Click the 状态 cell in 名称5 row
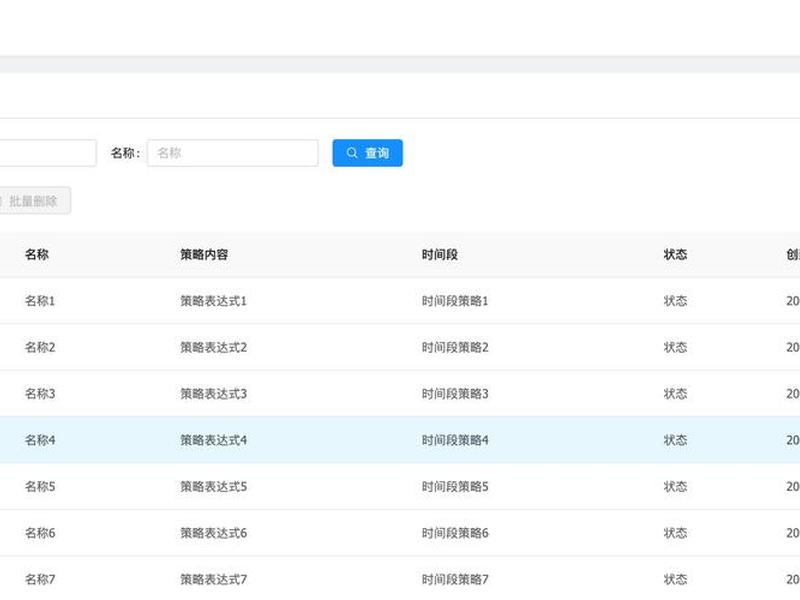Image resolution: width=800 pixels, height=600 pixels. (x=675, y=486)
